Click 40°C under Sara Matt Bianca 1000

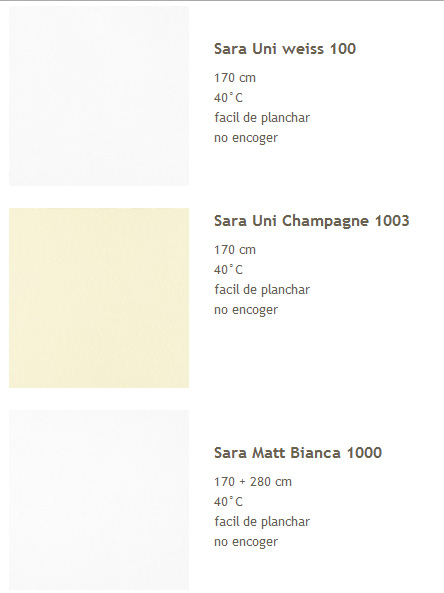228,502
